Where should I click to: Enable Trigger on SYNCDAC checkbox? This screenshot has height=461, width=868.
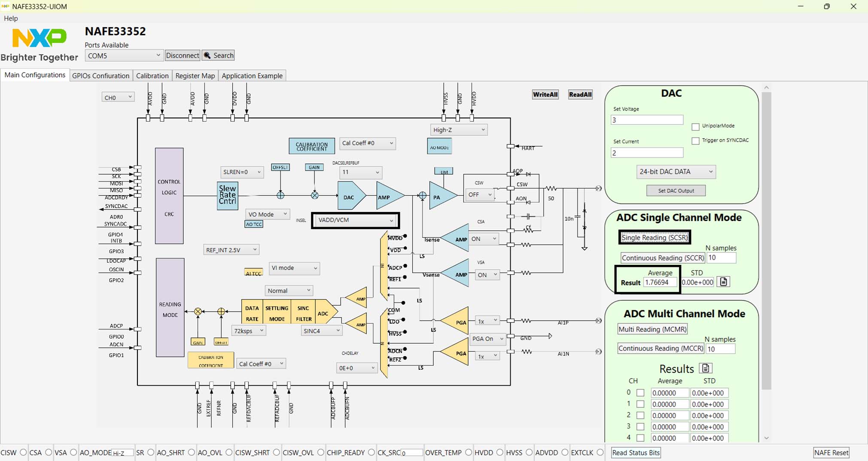[695, 141]
